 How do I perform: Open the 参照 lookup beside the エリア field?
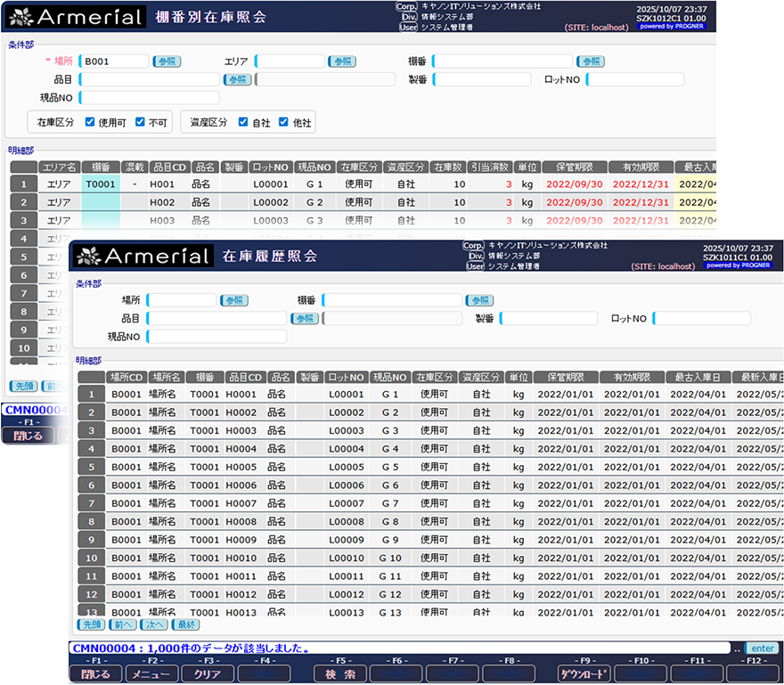click(341, 61)
